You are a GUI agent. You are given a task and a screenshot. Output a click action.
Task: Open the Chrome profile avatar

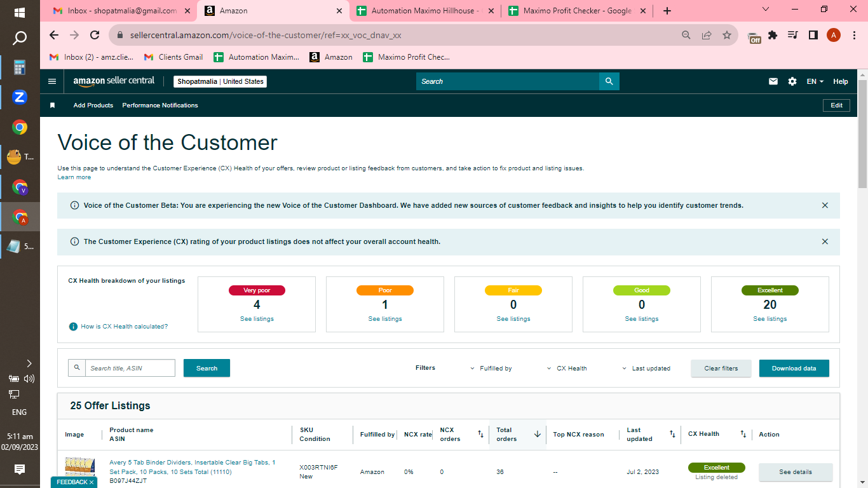click(x=834, y=36)
